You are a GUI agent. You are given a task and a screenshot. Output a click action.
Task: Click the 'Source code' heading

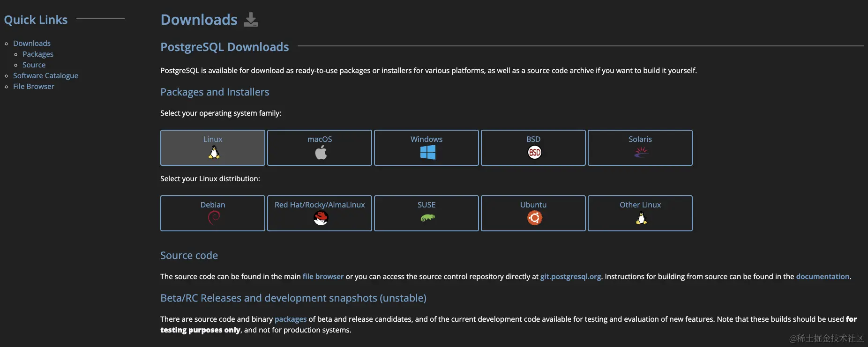click(189, 255)
